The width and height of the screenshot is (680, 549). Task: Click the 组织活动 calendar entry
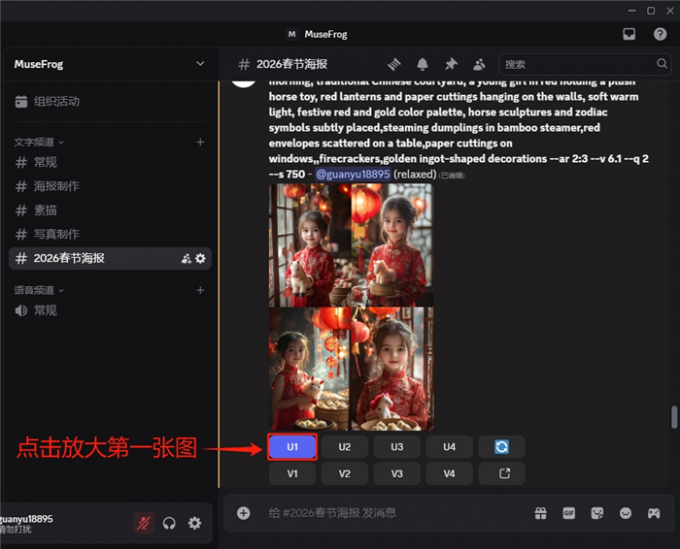click(x=48, y=101)
